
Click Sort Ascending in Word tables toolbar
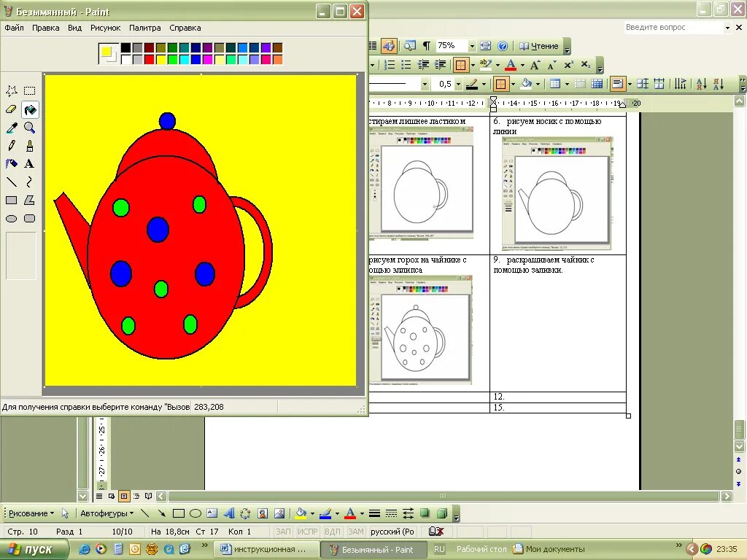702,85
